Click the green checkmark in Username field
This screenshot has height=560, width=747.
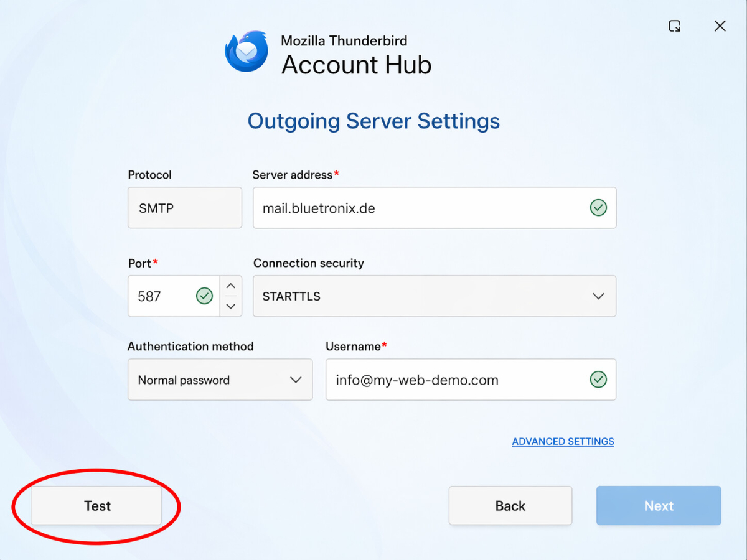[x=598, y=380]
